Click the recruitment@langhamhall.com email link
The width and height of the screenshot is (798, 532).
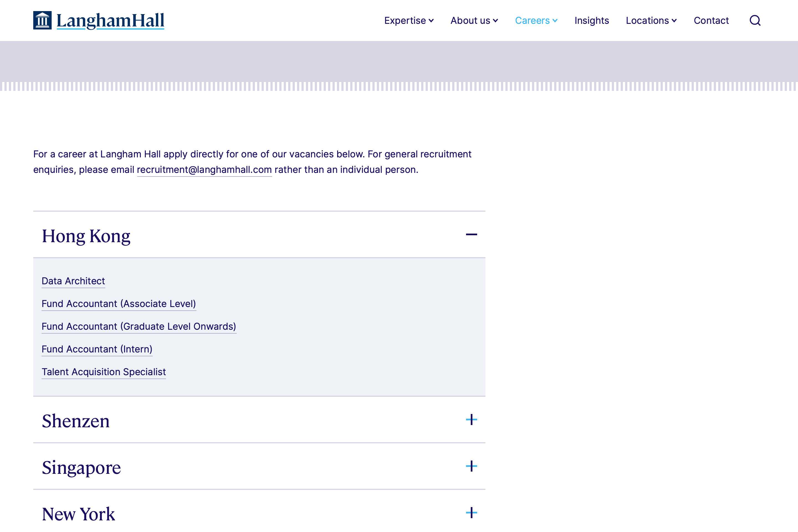(x=204, y=170)
